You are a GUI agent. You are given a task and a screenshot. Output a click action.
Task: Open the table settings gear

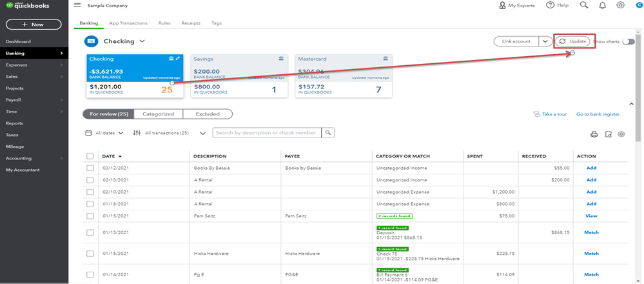tap(621, 134)
